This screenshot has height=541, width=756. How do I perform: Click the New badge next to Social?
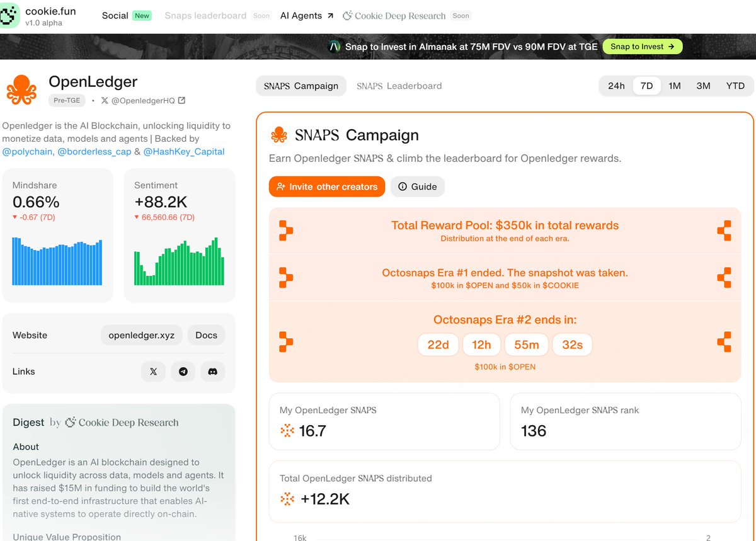(x=142, y=16)
